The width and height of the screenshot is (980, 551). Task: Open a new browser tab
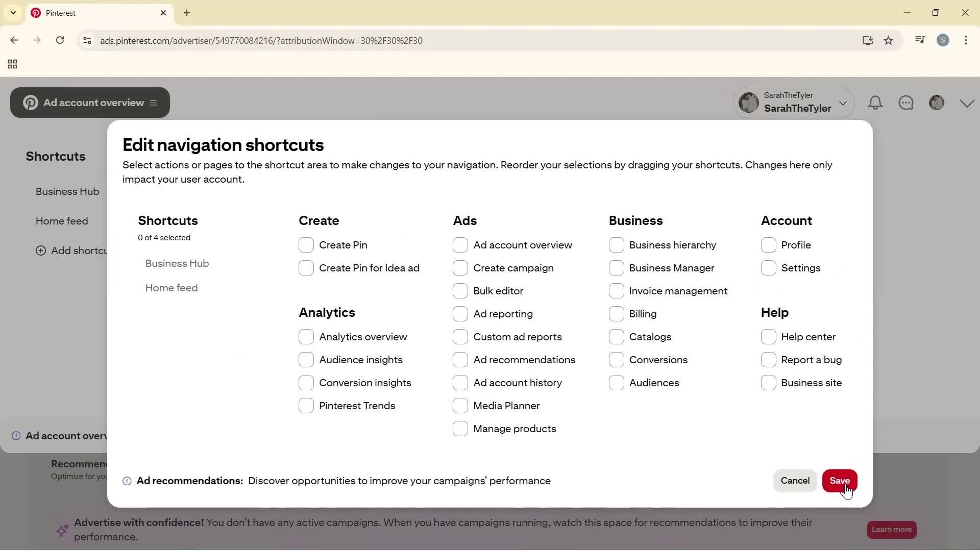tap(187, 13)
